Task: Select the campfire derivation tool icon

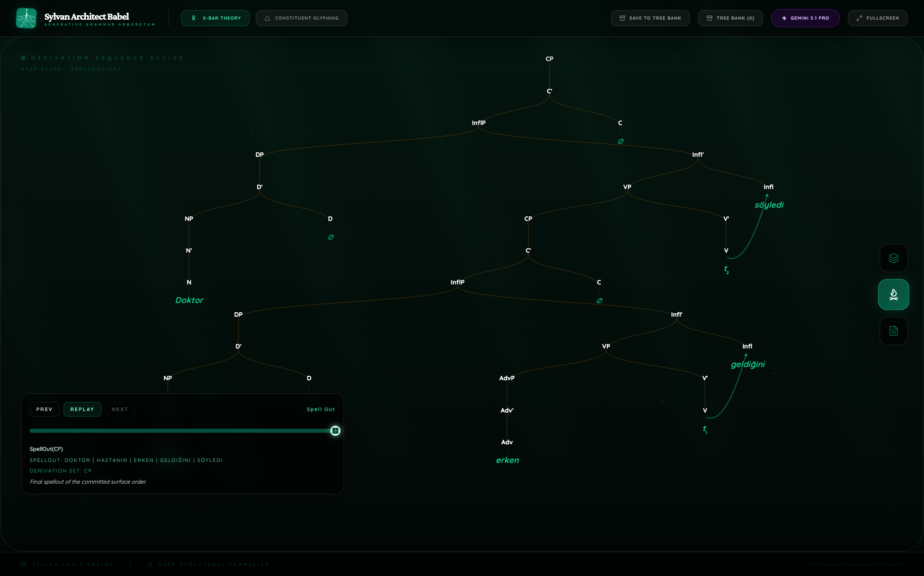Action: 893,295
